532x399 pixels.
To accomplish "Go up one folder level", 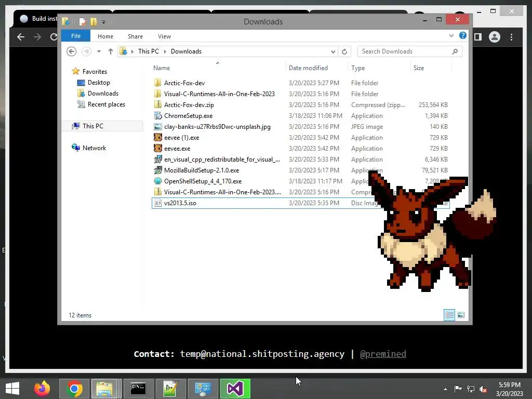I will (110, 51).
